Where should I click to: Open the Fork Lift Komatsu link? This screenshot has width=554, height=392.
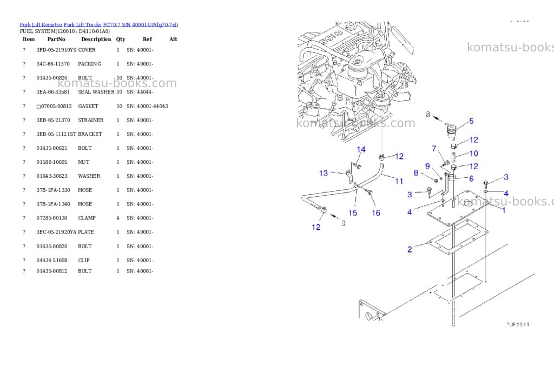tap(41, 25)
